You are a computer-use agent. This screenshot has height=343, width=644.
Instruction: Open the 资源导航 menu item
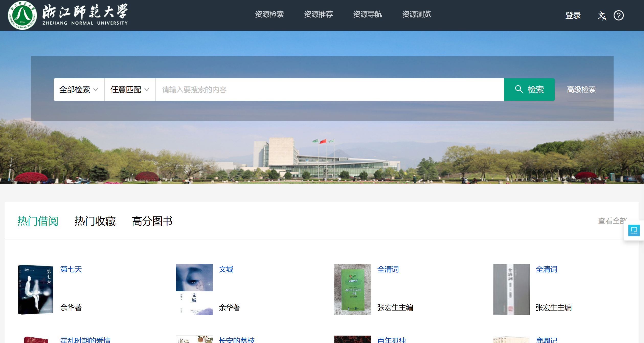367,14
